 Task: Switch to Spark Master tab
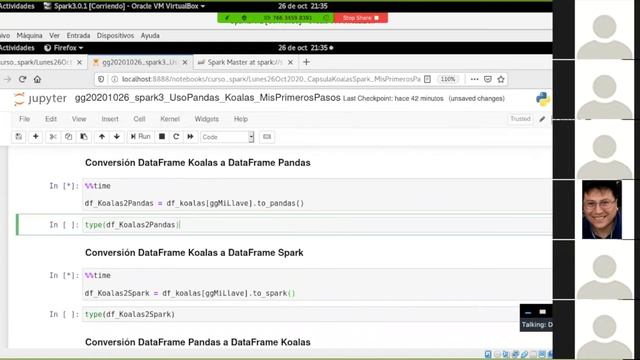point(244,62)
